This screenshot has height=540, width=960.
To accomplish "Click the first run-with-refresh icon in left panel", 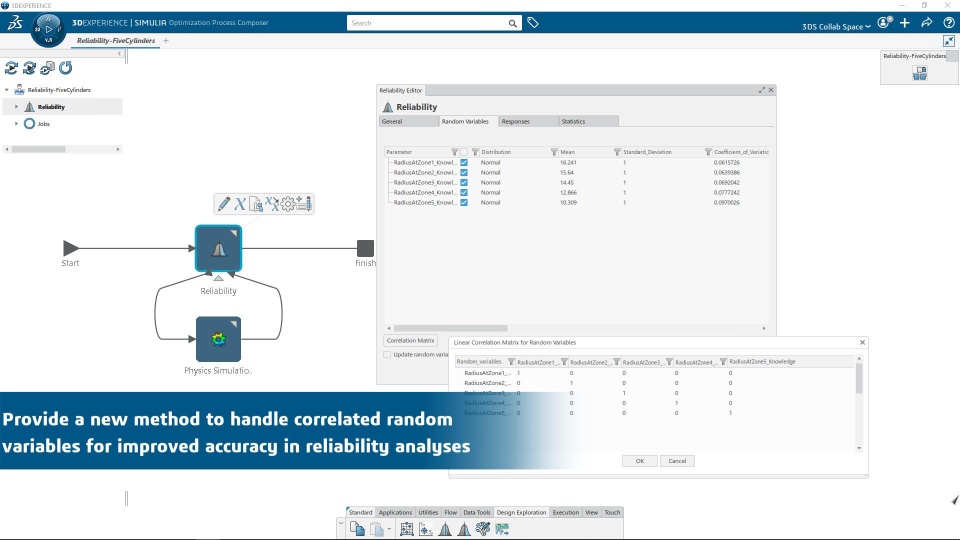I will pos(11,68).
